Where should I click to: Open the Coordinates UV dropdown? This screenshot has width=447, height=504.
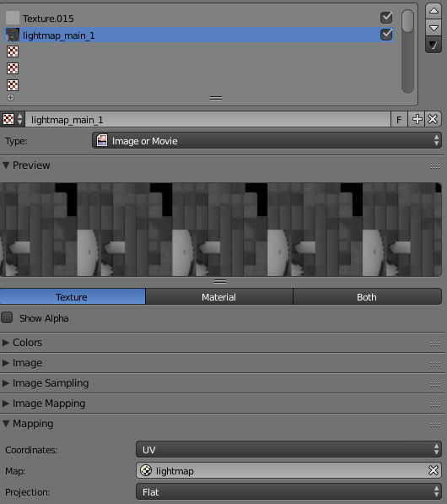(x=288, y=449)
